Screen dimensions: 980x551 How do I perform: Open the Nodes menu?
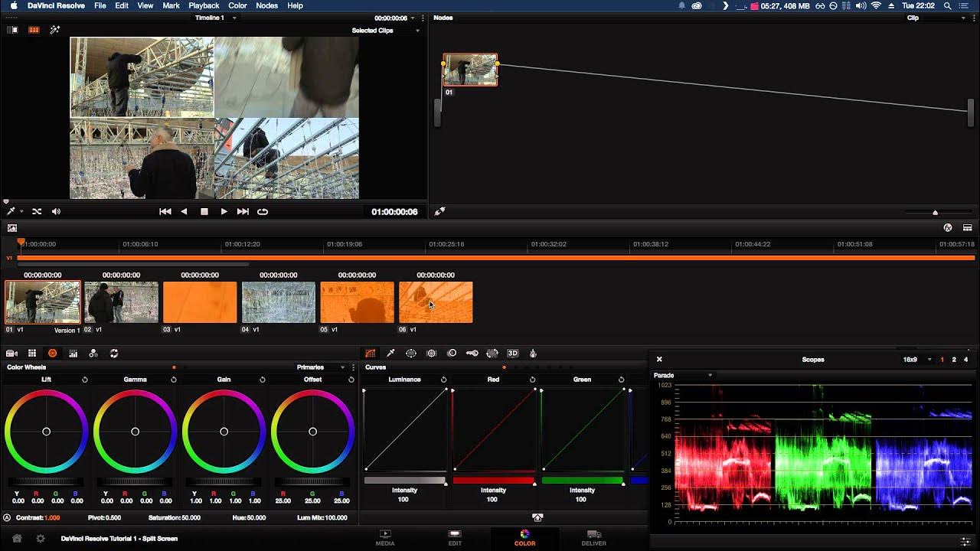(266, 5)
